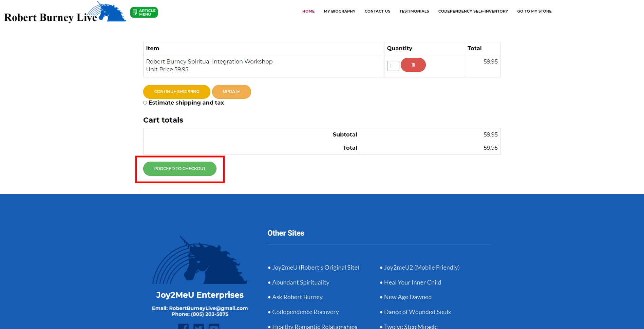Open Testimonials in navigation
Image resolution: width=644 pixels, height=329 pixels.
pyautogui.click(x=414, y=11)
